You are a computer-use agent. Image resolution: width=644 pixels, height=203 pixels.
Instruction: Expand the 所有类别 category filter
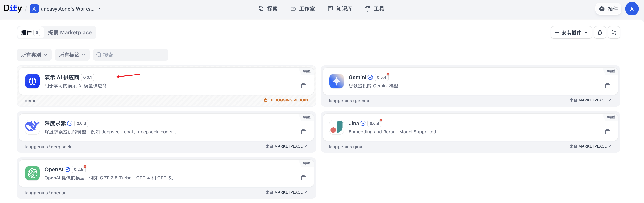tap(34, 55)
